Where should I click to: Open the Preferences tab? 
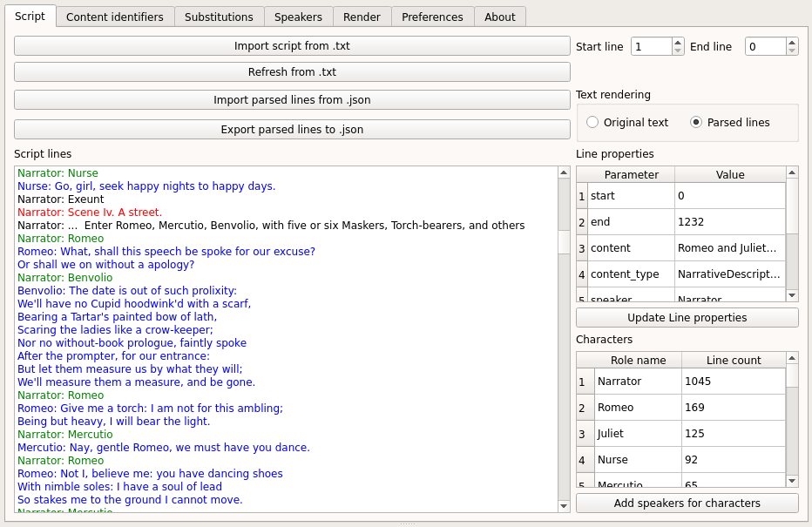432,17
